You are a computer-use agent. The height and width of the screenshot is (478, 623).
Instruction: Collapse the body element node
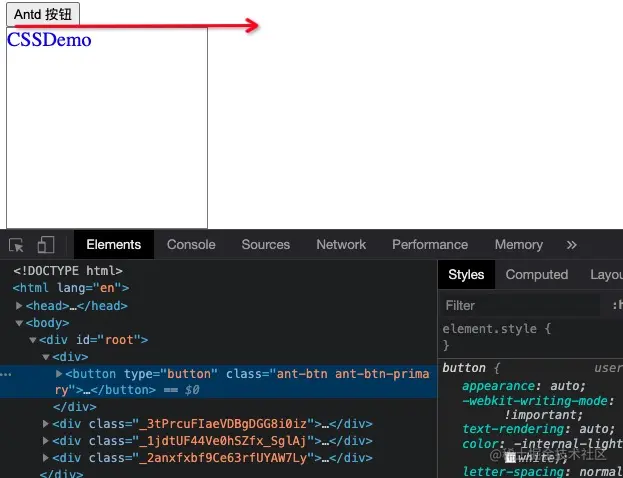pos(19,323)
